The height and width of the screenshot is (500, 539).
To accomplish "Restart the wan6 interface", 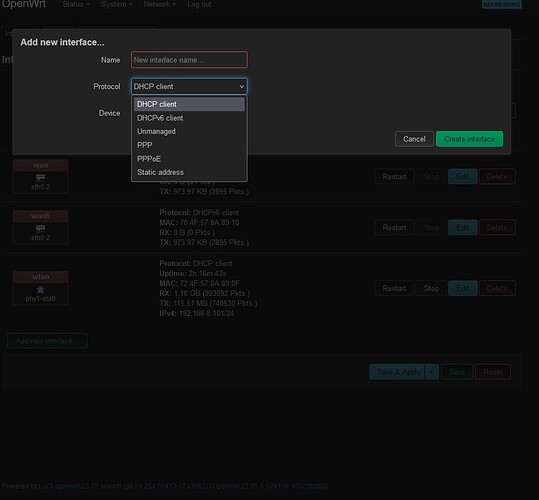I will tap(394, 227).
